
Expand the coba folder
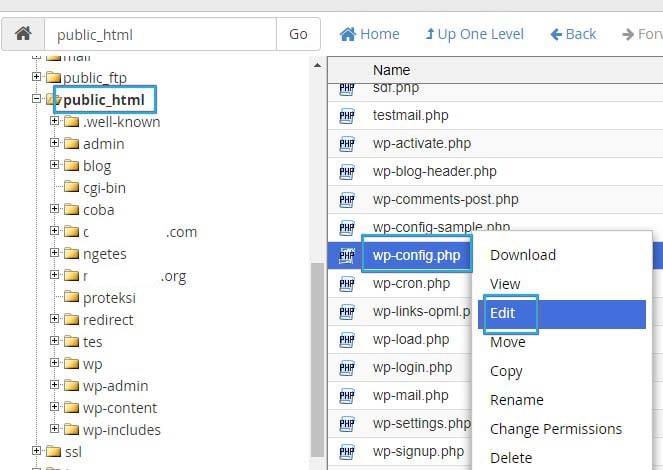tap(54, 209)
